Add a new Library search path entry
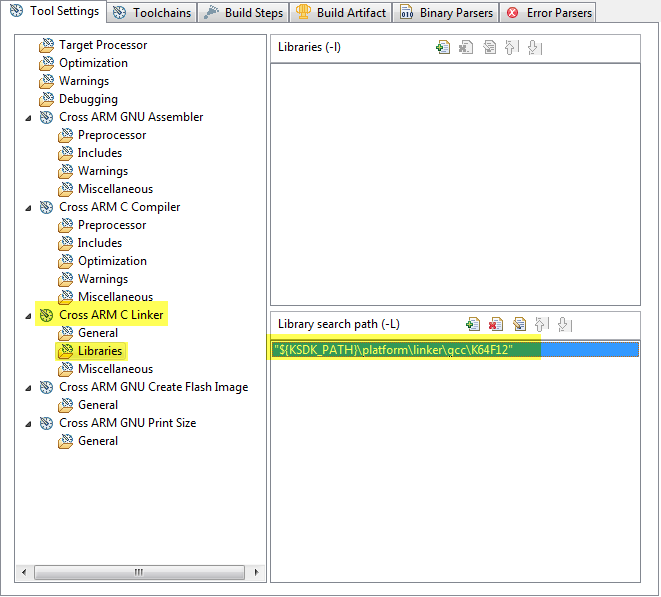 coord(473,324)
